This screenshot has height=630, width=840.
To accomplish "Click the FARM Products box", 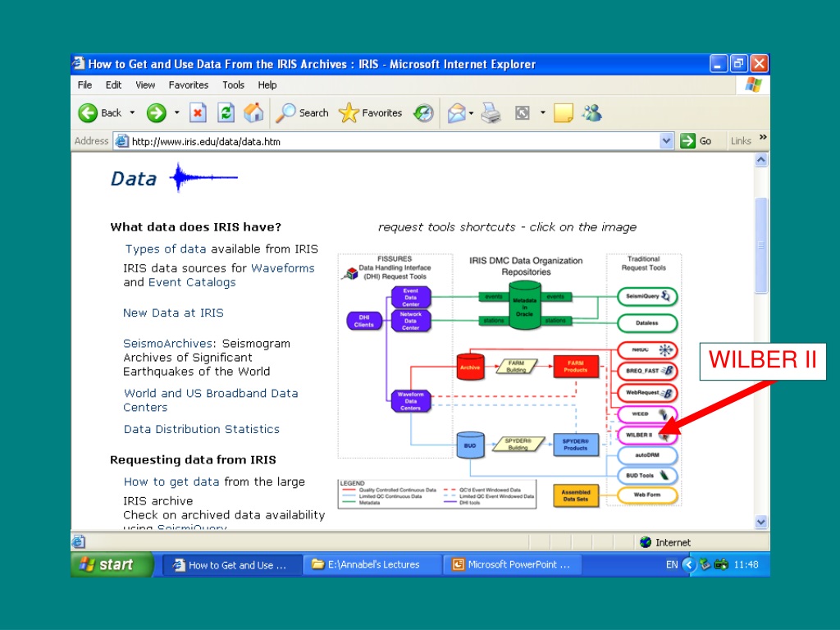I will coord(576,367).
